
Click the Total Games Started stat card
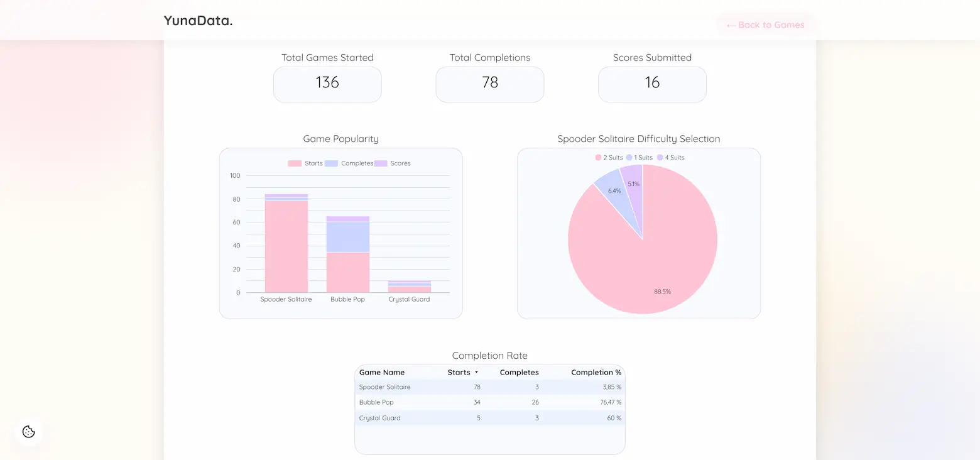[x=327, y=84]
